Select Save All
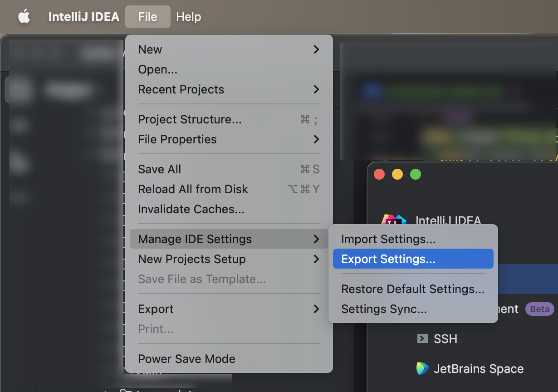 (x=159, y=169)
